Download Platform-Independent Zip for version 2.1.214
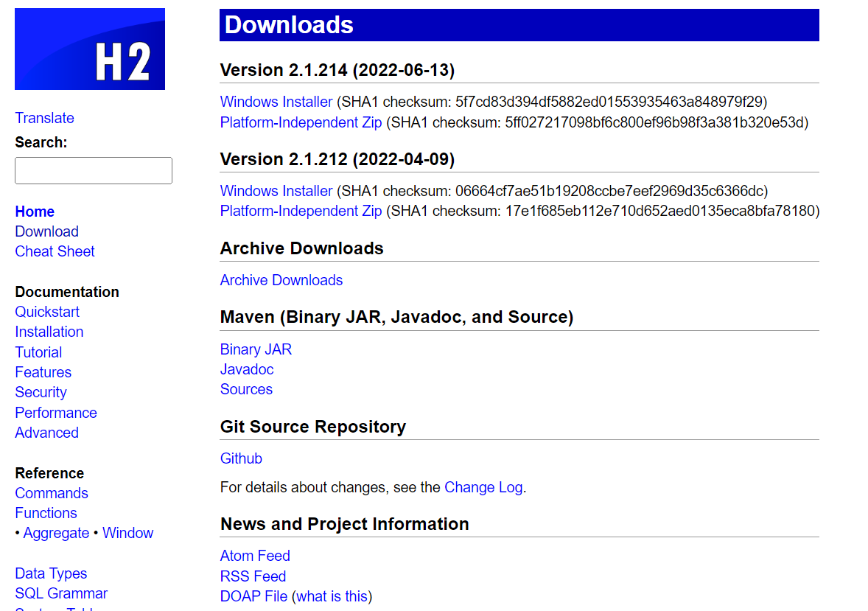This screenshot has height=611, width=868. coord(301,122)
